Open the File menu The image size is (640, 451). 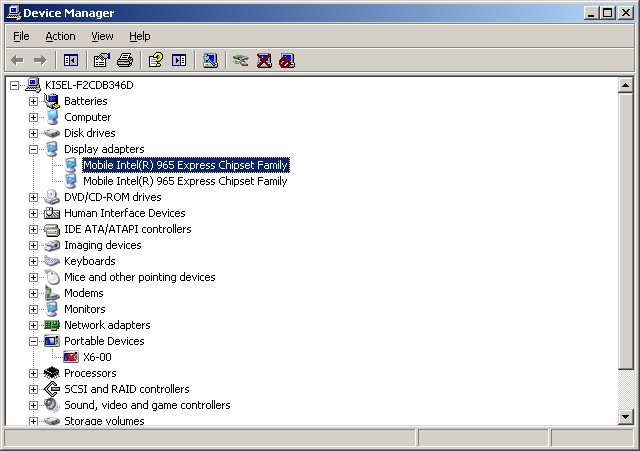point(21,36)
